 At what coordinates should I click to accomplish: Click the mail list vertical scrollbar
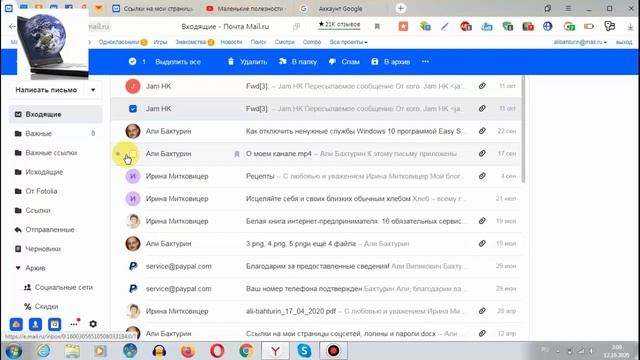(x=523, y=129)
